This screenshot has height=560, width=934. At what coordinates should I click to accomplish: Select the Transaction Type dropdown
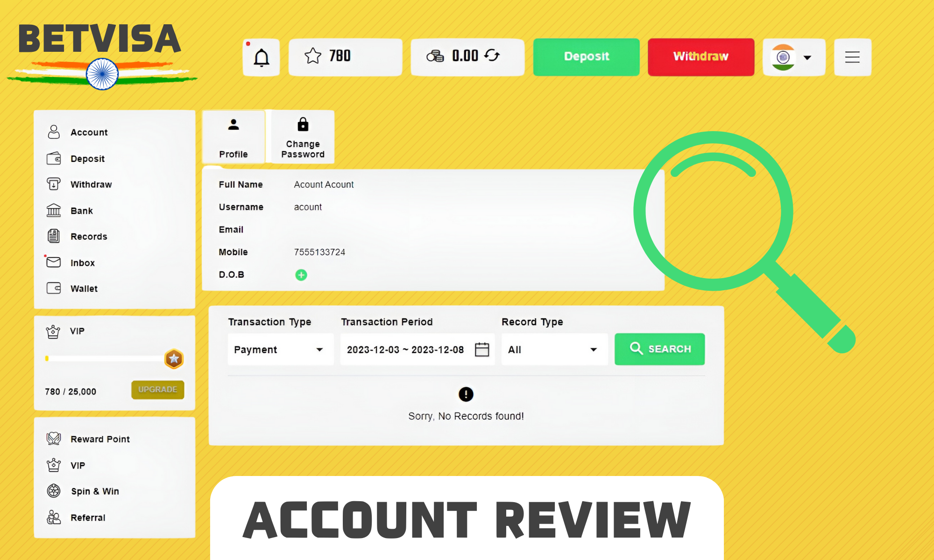click(x=279, y=350)
